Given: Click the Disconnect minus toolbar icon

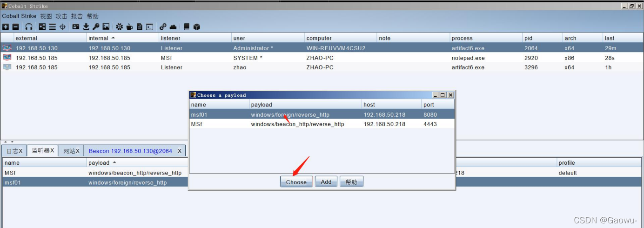Looking at the screenshot, I should [x=15, y=27].
